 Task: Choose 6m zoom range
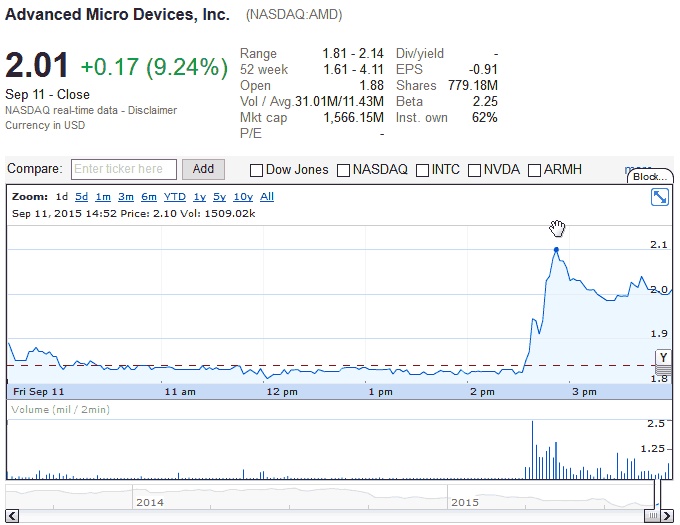[x=149, y=197]
